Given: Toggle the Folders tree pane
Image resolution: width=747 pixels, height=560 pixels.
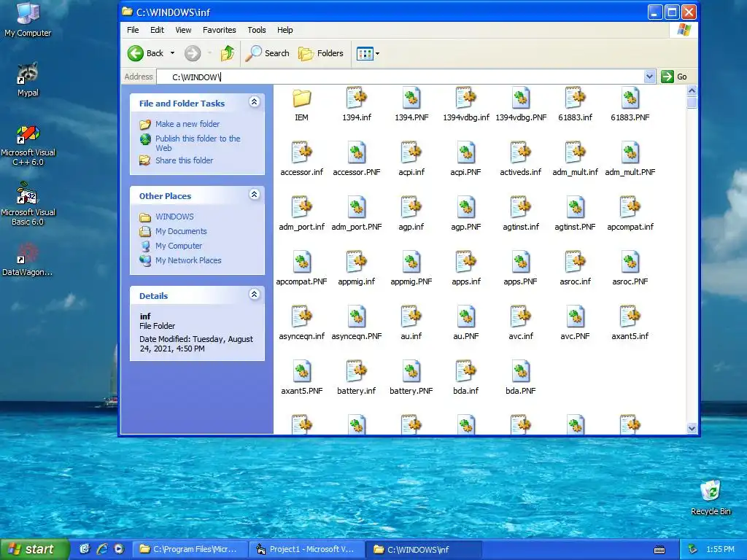Looking at the screenshot, I should click(321, 53).
